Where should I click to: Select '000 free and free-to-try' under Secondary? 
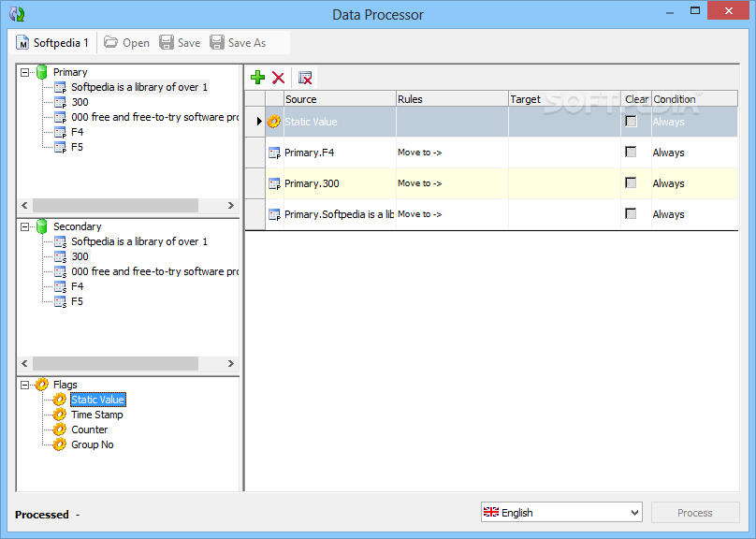point(154,271)
